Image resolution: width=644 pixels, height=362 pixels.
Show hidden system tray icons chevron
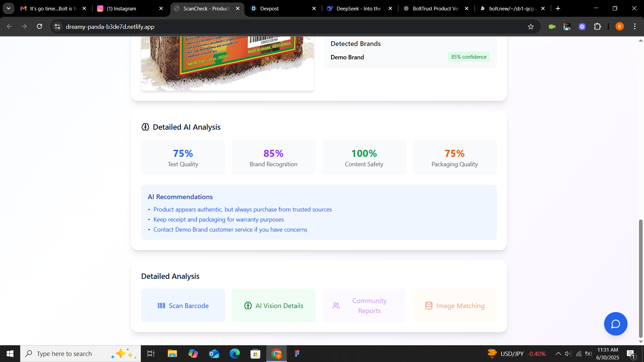[558, 354]
